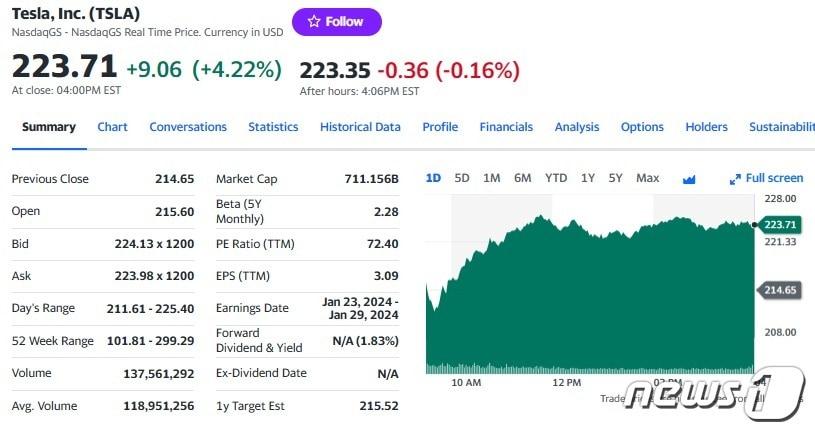Click the star Follow button
The width and height of the screenshot is (815, 433).
coord(336,22)
